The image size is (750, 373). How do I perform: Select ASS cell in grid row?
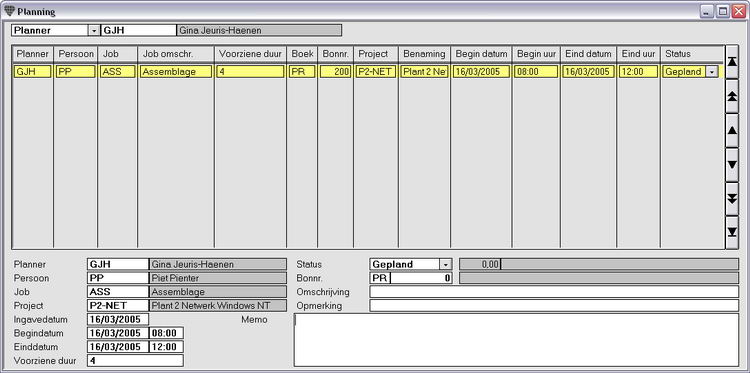point(118,72)
